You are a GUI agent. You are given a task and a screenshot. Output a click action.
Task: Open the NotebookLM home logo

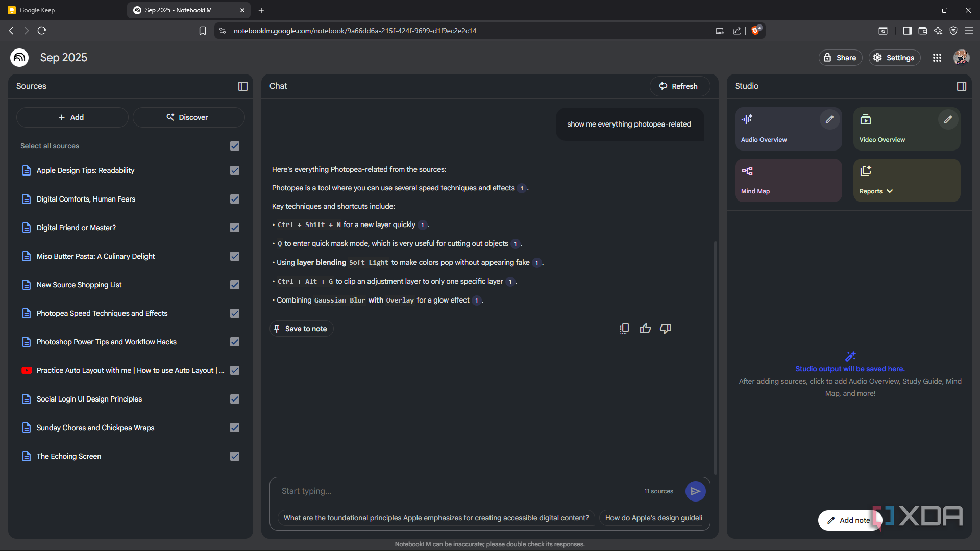19,58
